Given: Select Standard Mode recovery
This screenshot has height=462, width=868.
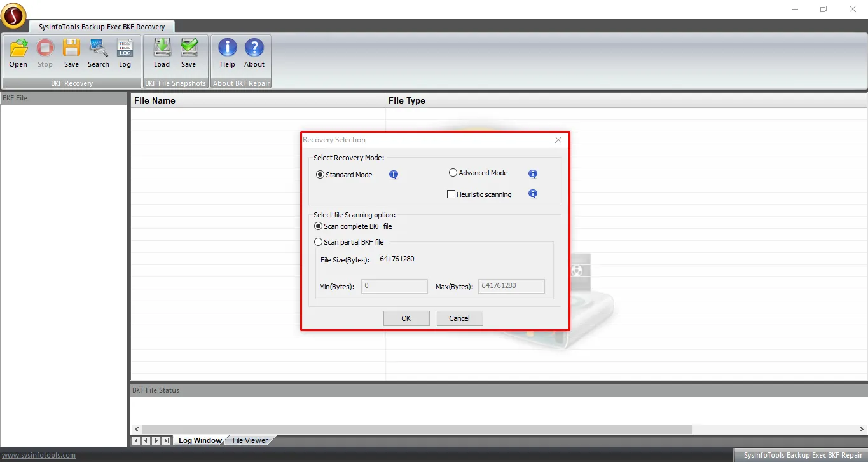Looking at the screenshot, I should (x=344, y=175).
